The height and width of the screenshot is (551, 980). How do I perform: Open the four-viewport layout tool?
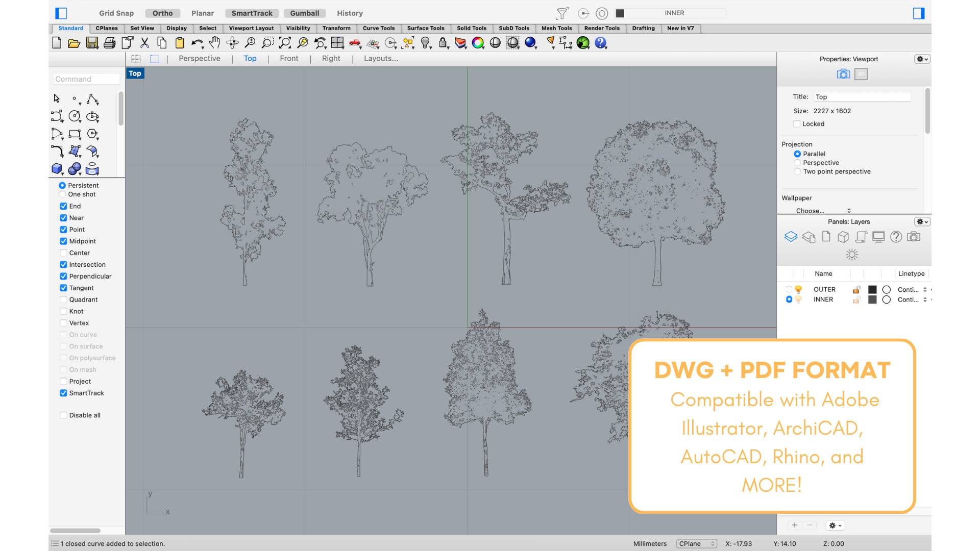coord(337,43)
